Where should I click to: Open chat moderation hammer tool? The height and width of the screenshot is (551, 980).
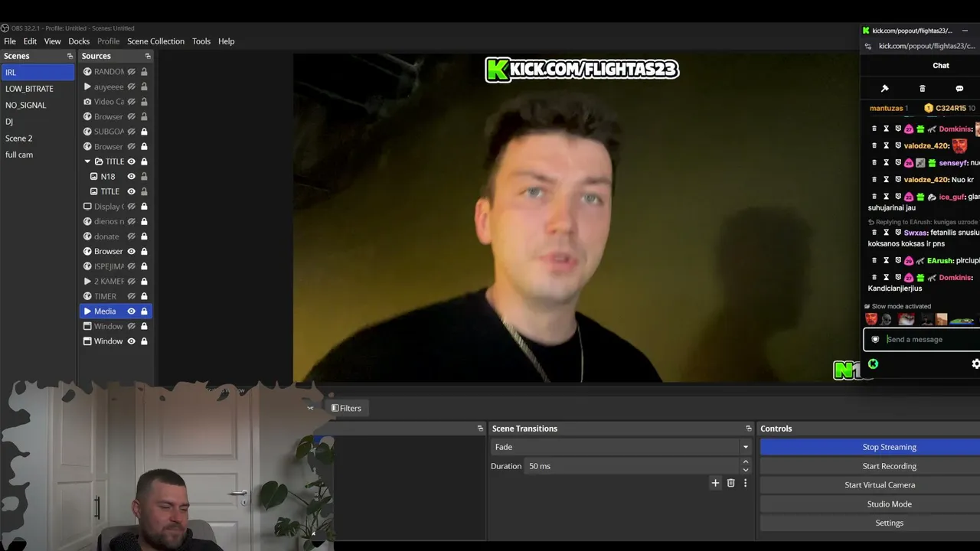pos(884,89)
